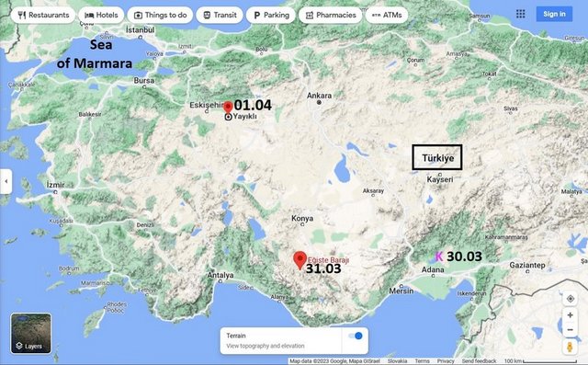Click the Gaziantep city label
The width and height of the screenshot is (588, 365).
coord(527,265)
